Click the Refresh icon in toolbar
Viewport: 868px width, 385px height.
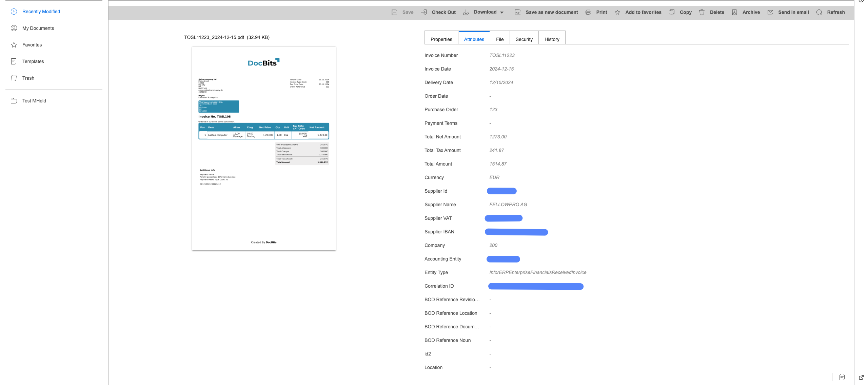coord(819,12)
